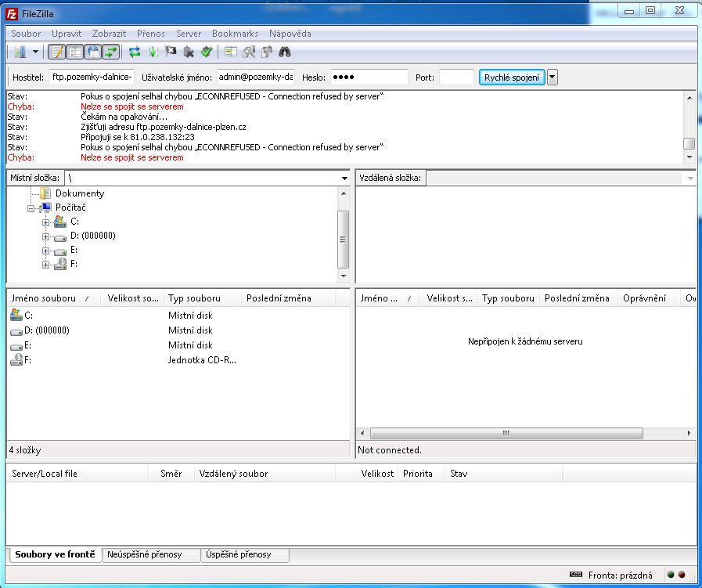Focus the Heslo password field
This screenshot has height=588, width=702.
369,77
